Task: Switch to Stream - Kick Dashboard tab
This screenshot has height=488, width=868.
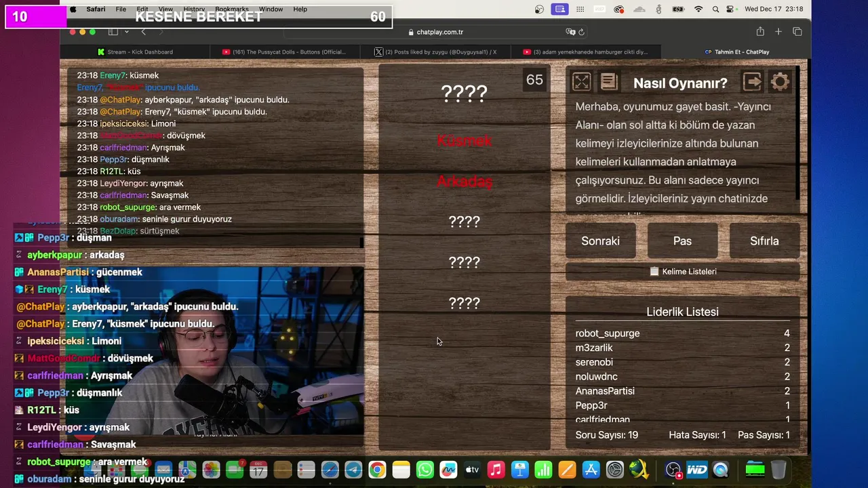Action: [135, 52]
